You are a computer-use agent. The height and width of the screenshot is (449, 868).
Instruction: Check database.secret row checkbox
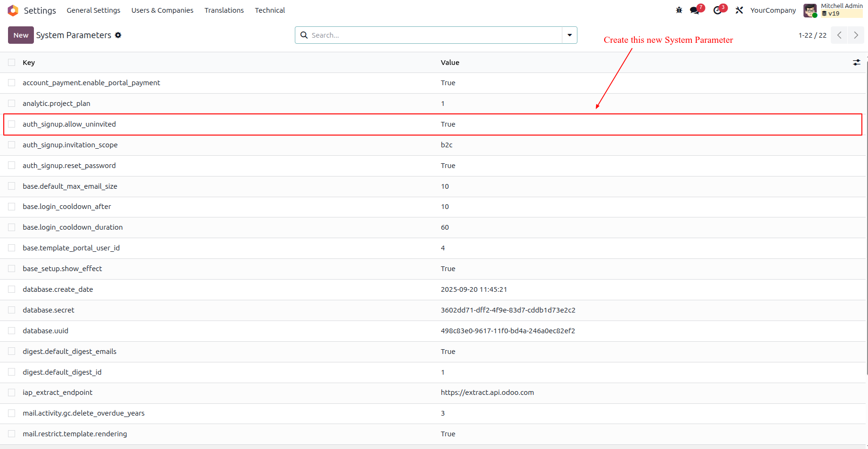(12, 310)
